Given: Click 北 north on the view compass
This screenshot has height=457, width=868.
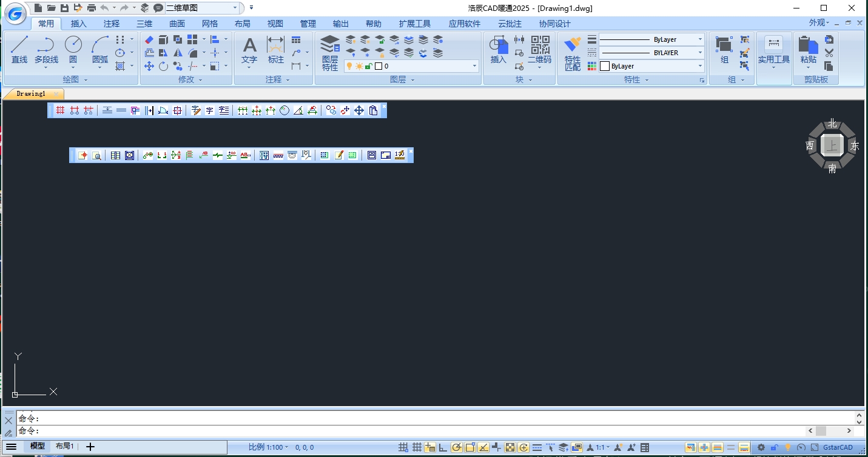Looking at the screenshot, I should pos(832,124).
